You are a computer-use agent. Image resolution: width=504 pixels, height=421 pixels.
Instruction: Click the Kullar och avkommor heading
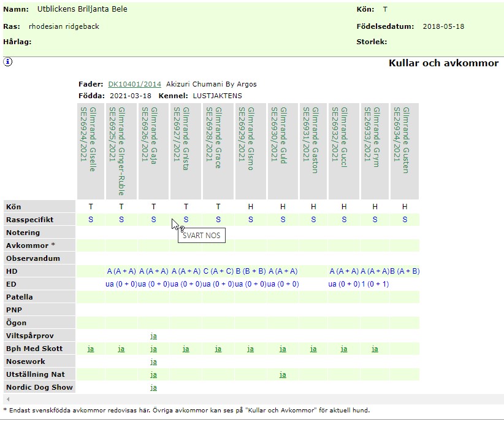click(443, 63)
